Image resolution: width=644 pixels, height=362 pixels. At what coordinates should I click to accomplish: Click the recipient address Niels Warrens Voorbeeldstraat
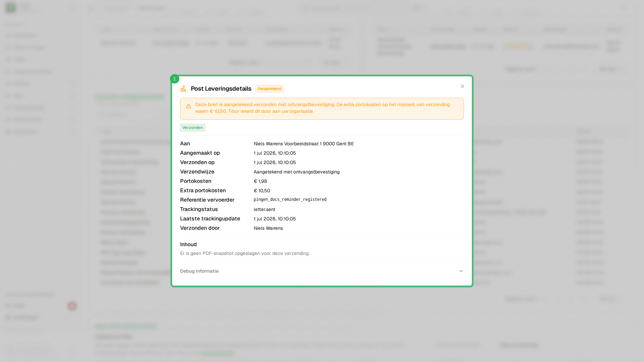(x=304, y=144)
